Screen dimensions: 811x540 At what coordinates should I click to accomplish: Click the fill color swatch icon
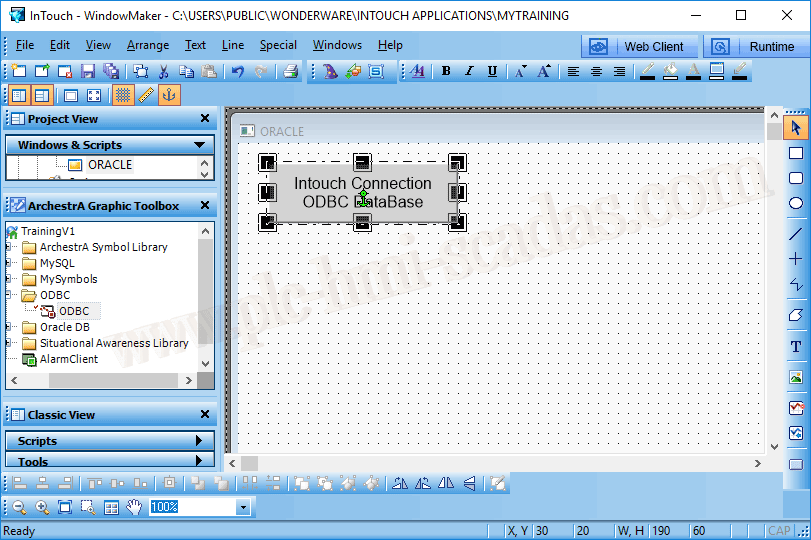click(x=670, y=71)
